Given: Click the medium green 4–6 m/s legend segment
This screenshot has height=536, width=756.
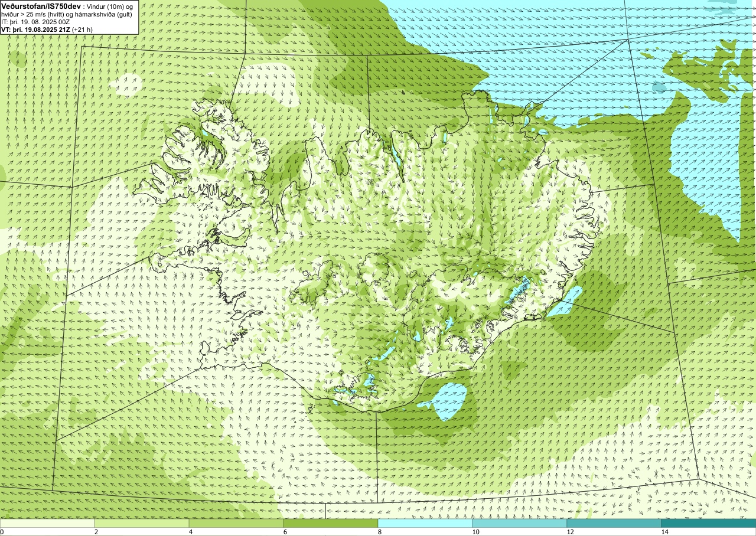Looking at the screenshot, I should point(236,523).
